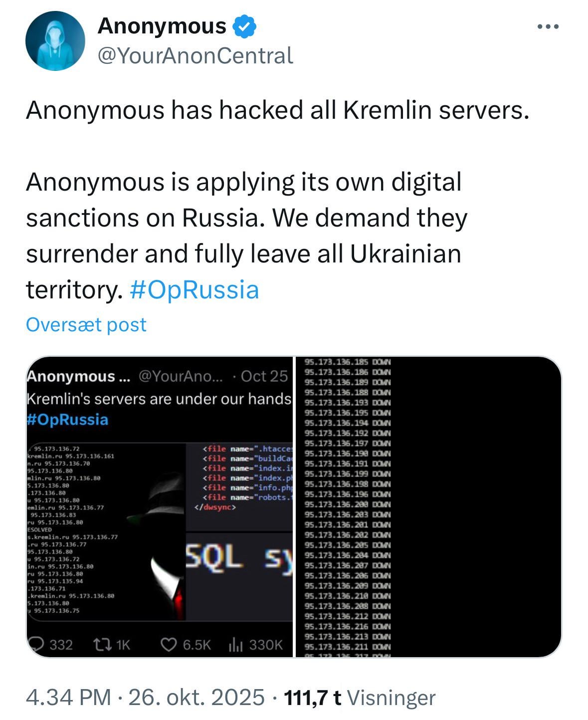This screenshot has width=588, height=720.
Task: Open the #OpRussia hashtag in quoted post
Action: point(67,419)
